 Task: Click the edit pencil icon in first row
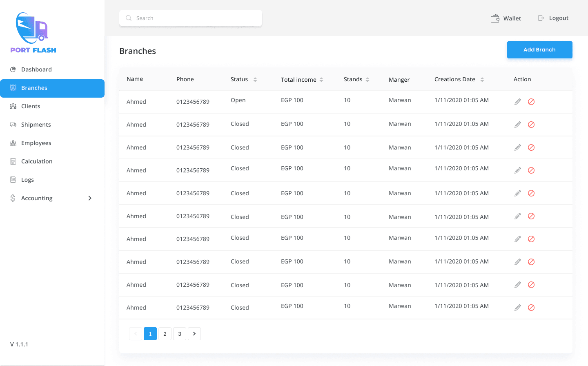(x=517, y=102)
